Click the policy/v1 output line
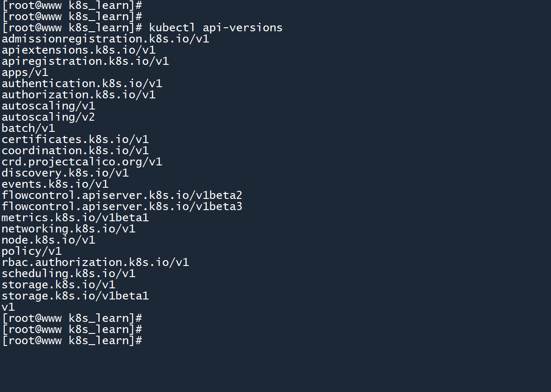The height and width of the screenshot is (392, 551). point(32,251)
